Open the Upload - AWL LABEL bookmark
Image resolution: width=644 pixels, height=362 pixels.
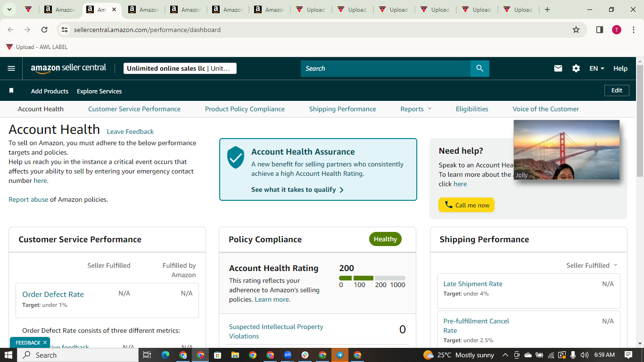[x=37, y=47]
